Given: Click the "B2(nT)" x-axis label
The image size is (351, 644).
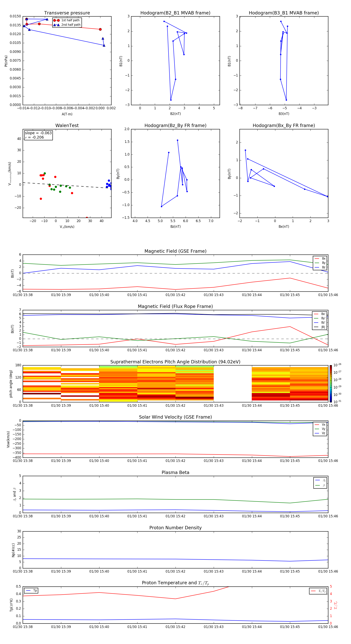Looking at the screenshot, I should pyautogui.click(x=175, y=114).
